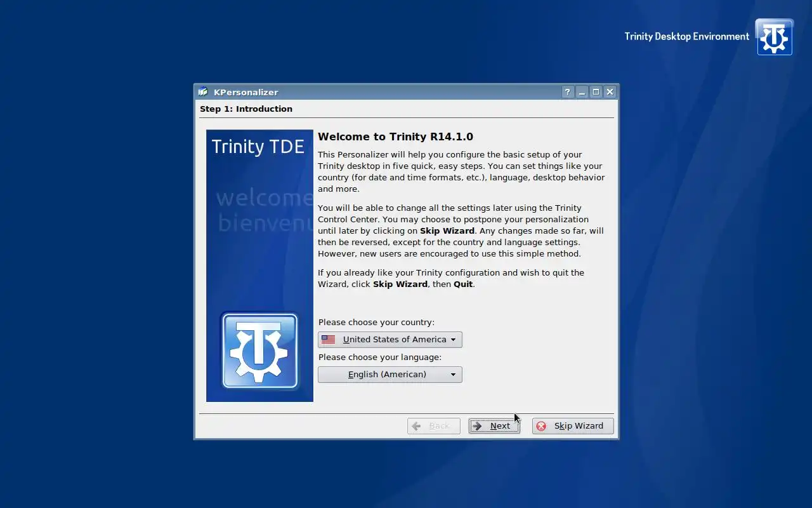
Task: Open the language dropdown (English (American))
Action: (390, 375)
